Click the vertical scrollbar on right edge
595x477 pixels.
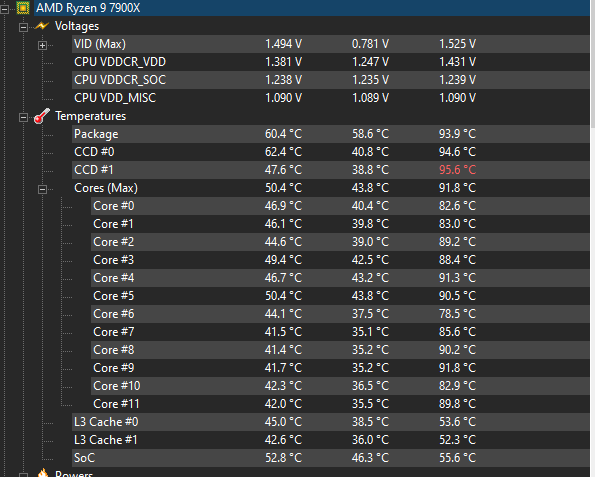tap(592, 65)
